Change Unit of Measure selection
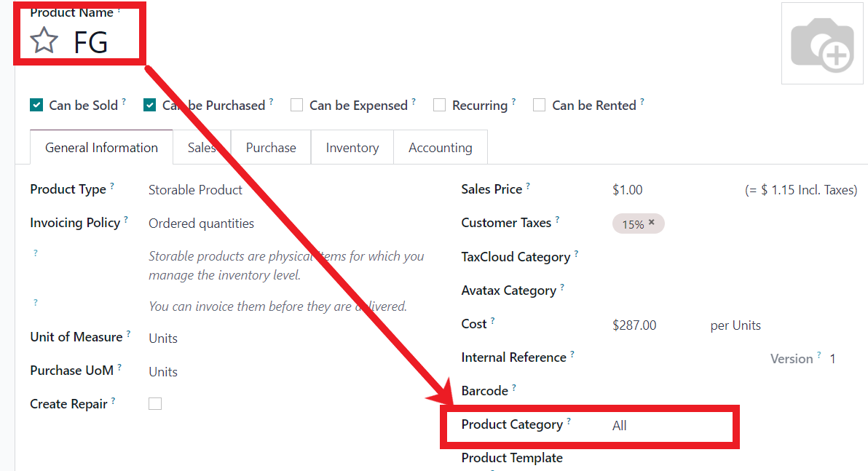The width and height of the screenshot is (868, 471). click(163, 339)
